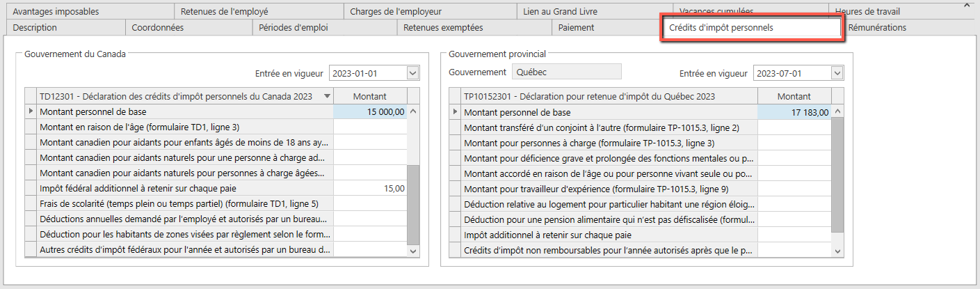Select row Autres crédits d'impôt fédéraux

[x=185, y=249]
